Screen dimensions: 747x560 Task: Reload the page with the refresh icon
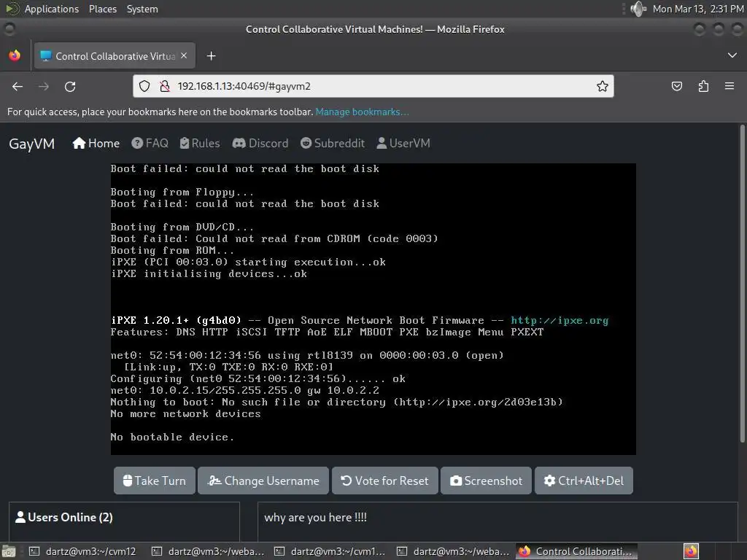pos(70,86)
